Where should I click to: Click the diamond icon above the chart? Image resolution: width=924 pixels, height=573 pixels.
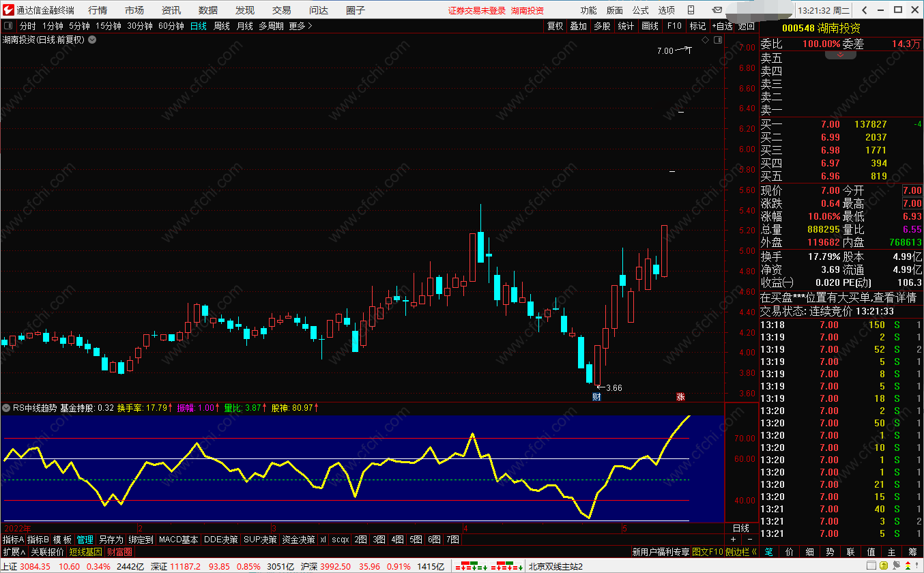(x=706, y=40)
